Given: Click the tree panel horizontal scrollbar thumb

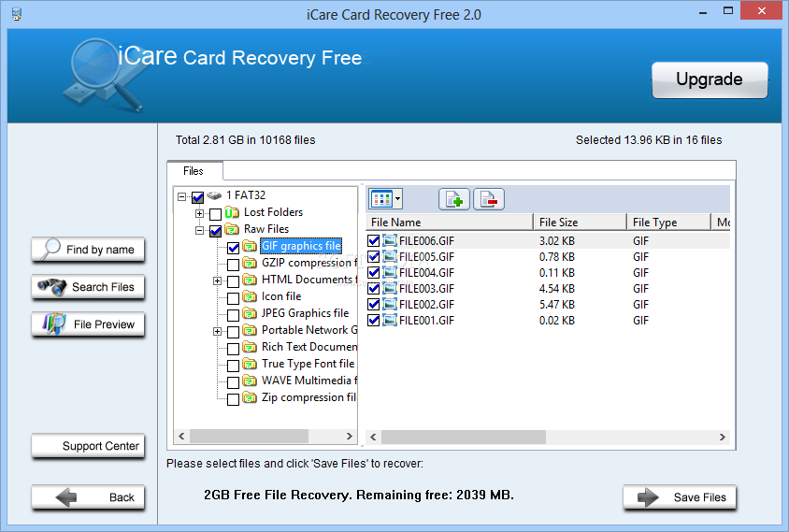Looking at the screenshot, I should point(249,436).
